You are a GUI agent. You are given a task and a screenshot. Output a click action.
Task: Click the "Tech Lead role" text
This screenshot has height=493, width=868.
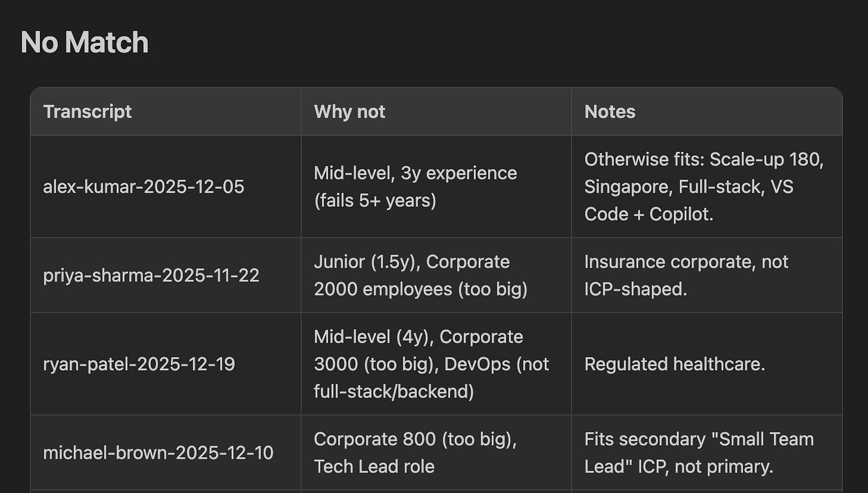[374, 466]
